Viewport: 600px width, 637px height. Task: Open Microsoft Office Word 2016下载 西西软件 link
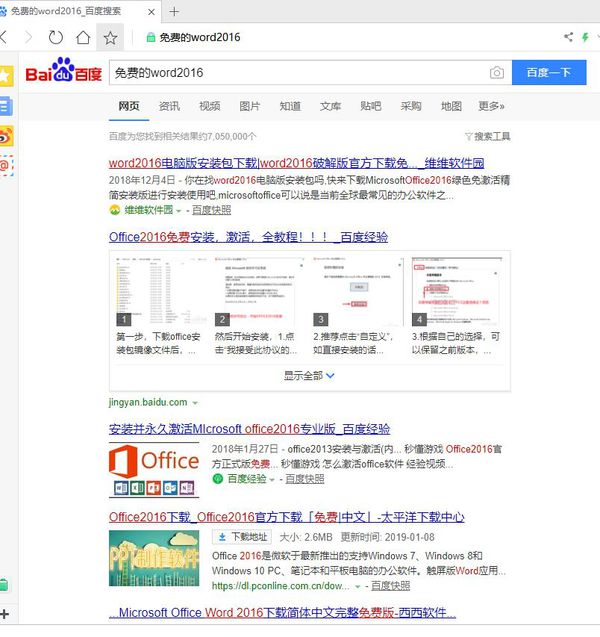283,613
